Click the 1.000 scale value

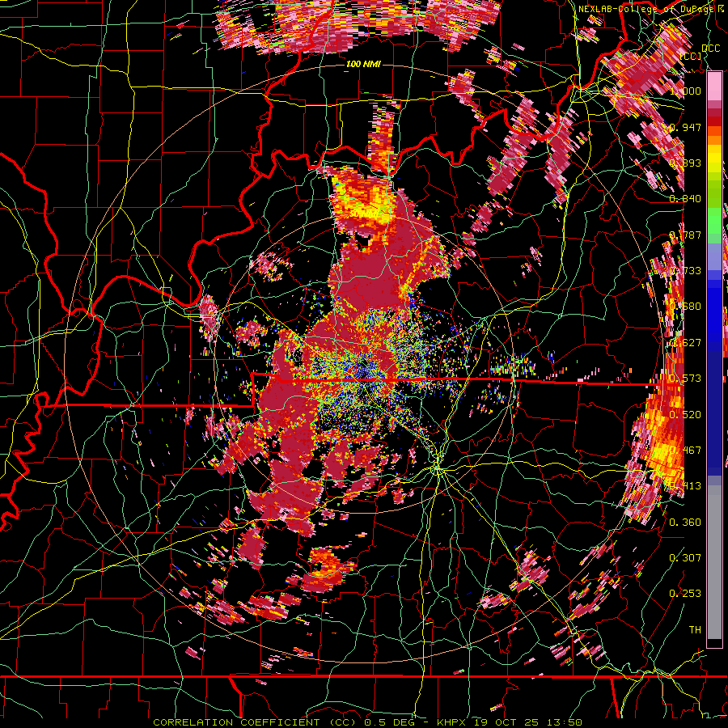tap(685, 91)
